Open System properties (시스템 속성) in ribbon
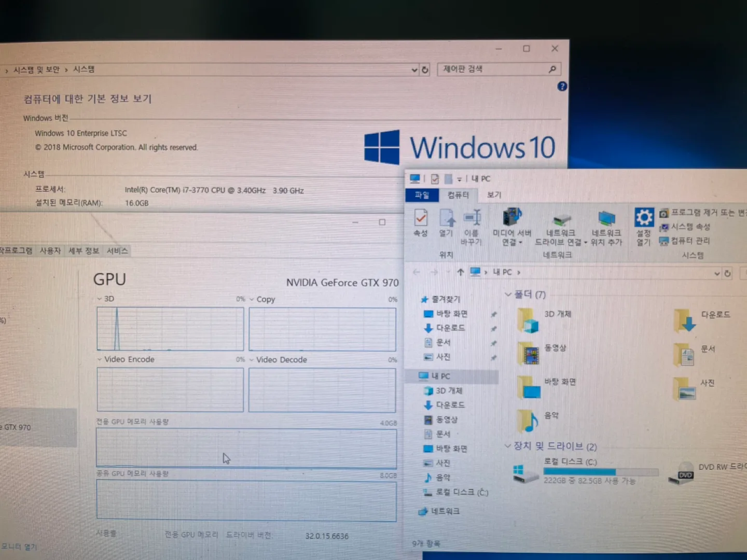747x560 pixels. click(685, 227)
